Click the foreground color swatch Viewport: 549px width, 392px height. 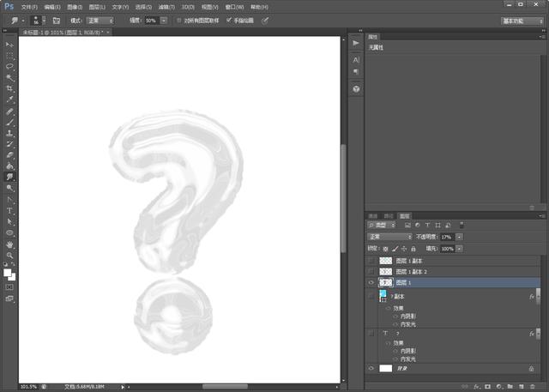(8, 273)
